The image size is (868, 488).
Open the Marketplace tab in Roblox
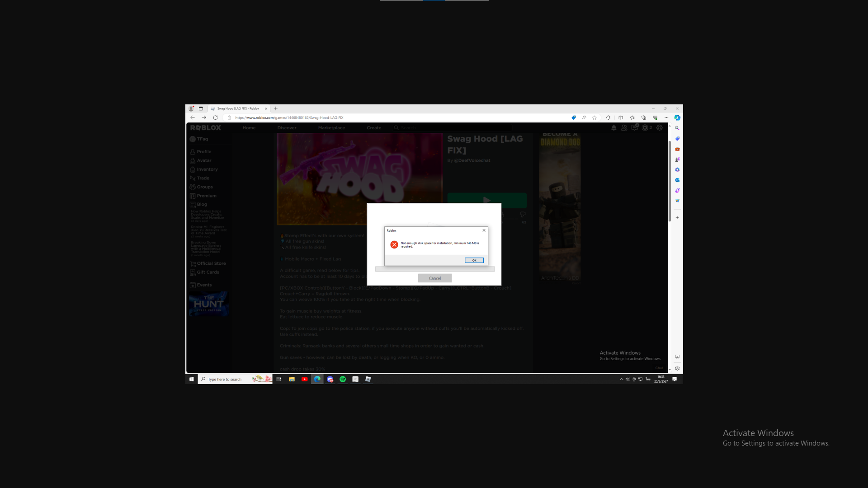click(x=331, y=128)
